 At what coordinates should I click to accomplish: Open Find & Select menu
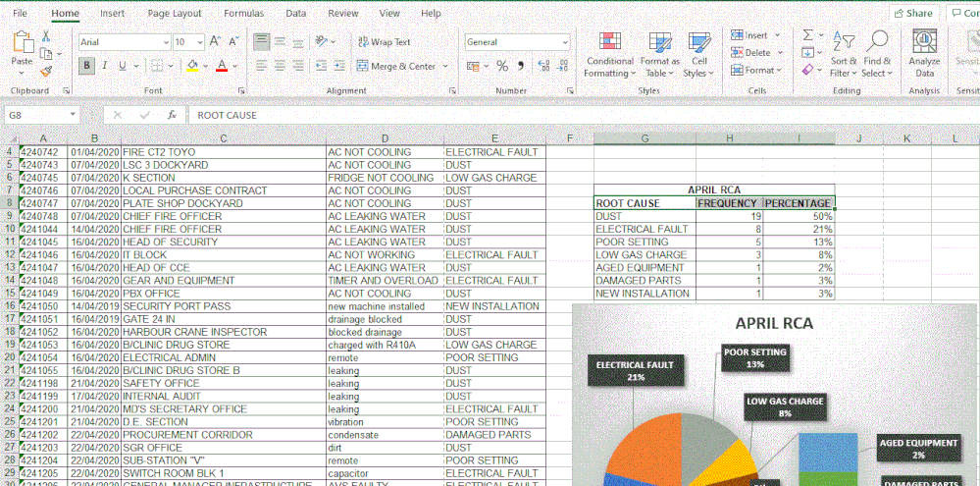[x=877, y=54]
